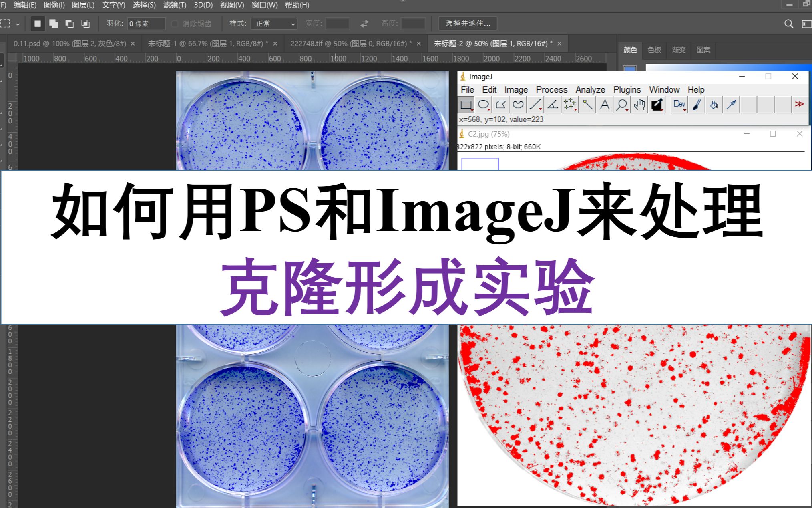The width and height of the screenshot is (812, 508).
Task: Click Photoshop Add to selection icon
Action: pyautogui.click(x=54, y=24)
